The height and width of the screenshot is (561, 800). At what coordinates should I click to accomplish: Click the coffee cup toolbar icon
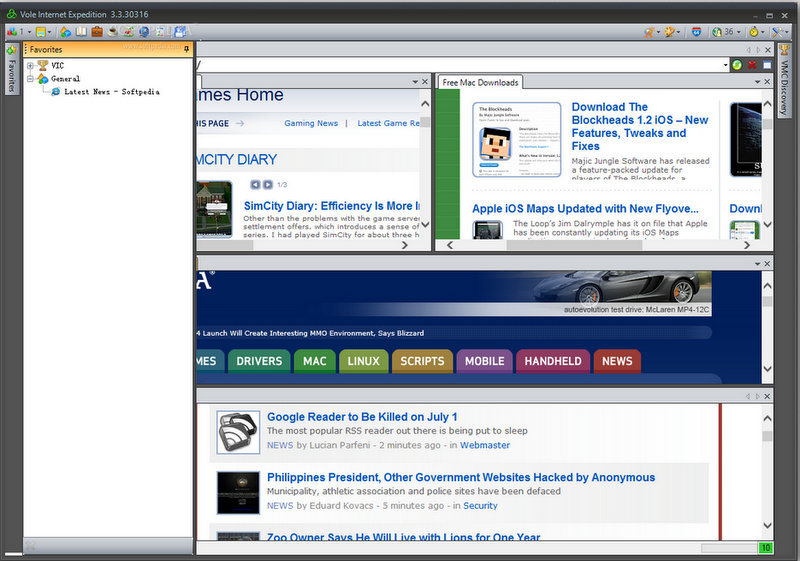113,32
